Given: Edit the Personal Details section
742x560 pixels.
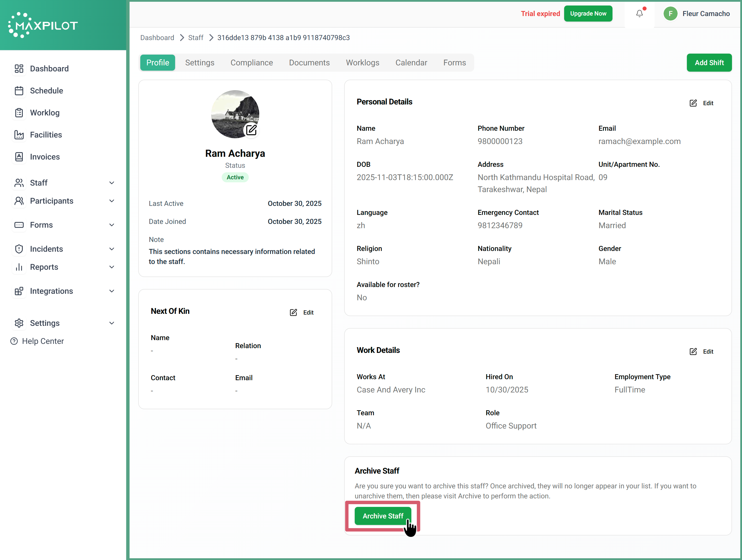Looking at the screenshot, I should 701,103.
